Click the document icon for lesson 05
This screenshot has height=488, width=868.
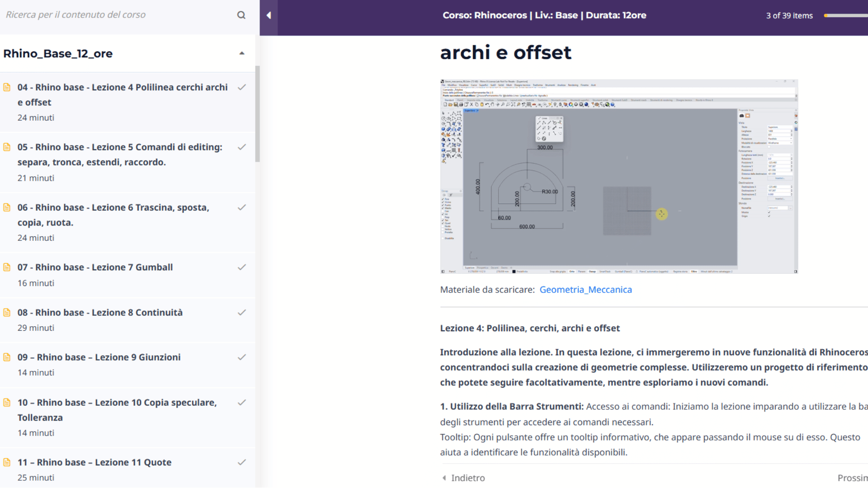(x=7, y=147)
